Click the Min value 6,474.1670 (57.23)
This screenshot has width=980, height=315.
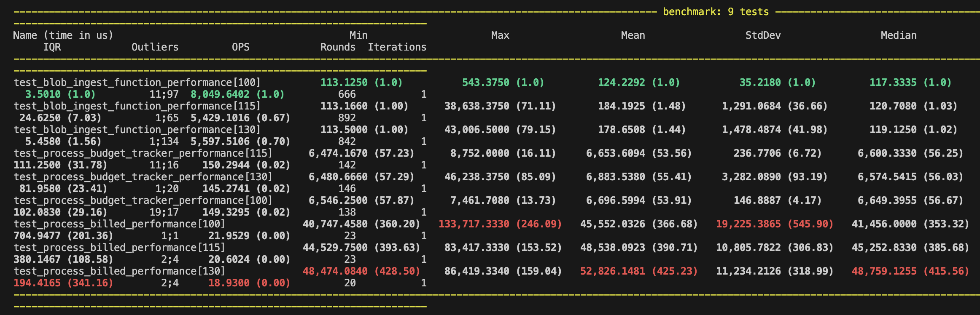[x=361, y=153]
